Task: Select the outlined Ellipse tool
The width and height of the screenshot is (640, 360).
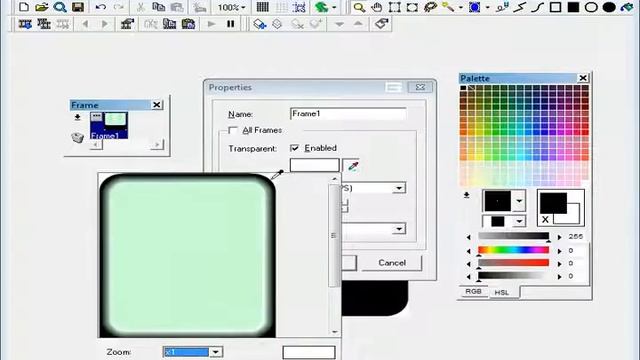Action: [x=591, y=7]
